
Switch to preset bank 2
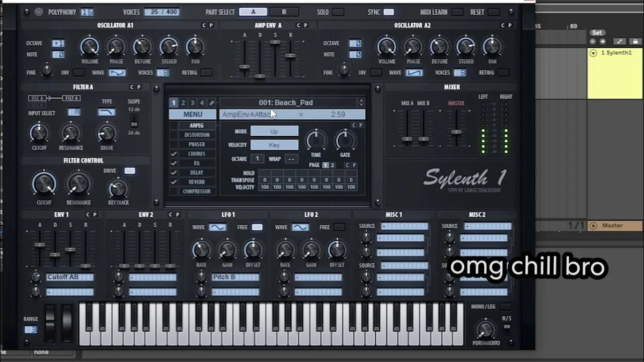(x=183, y=103)
